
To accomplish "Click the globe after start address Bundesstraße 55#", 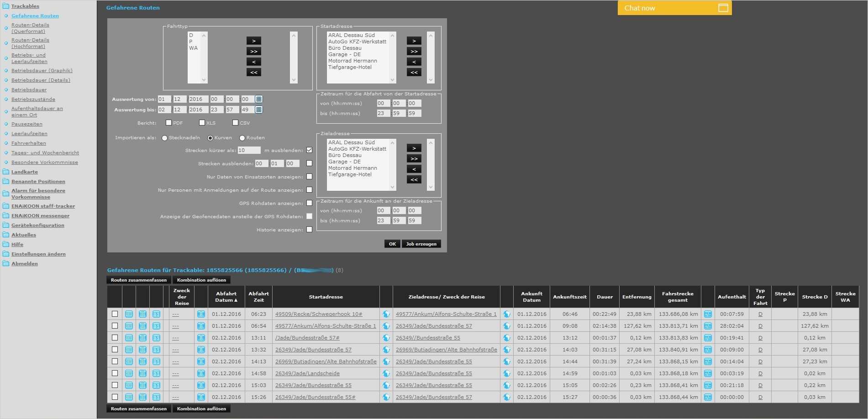I will point(386,397).
